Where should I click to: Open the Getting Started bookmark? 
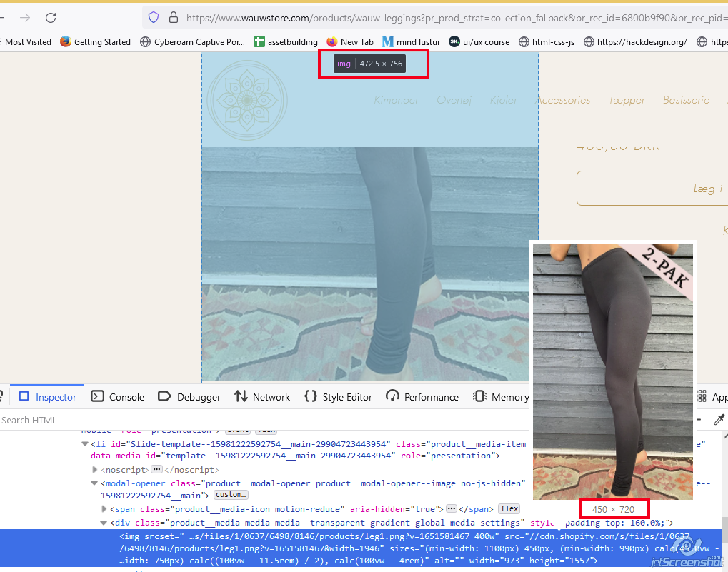click(95, 41)
